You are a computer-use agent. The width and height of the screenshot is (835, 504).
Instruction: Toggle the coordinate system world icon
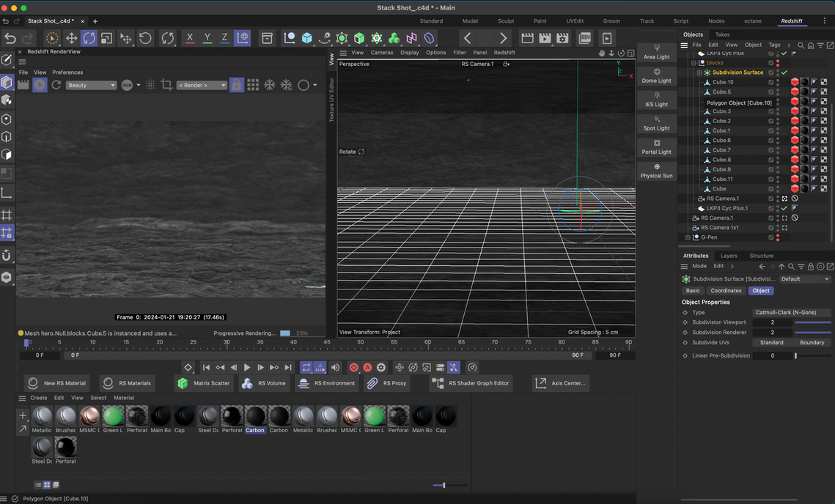pos(243,38)
